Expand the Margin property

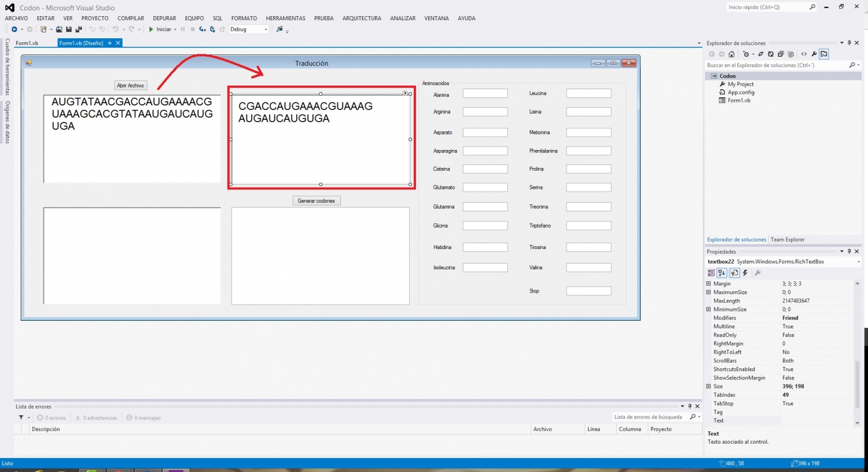(x=708, y=284)
